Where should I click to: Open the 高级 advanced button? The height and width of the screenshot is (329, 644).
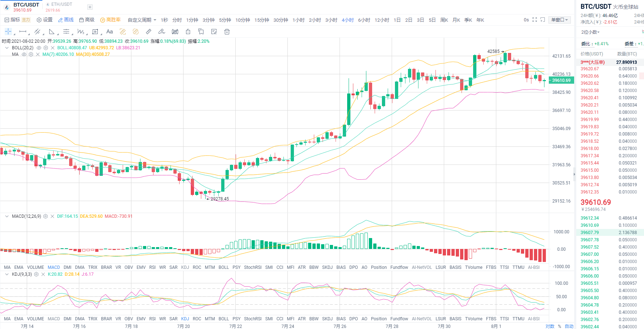(87, 20)
